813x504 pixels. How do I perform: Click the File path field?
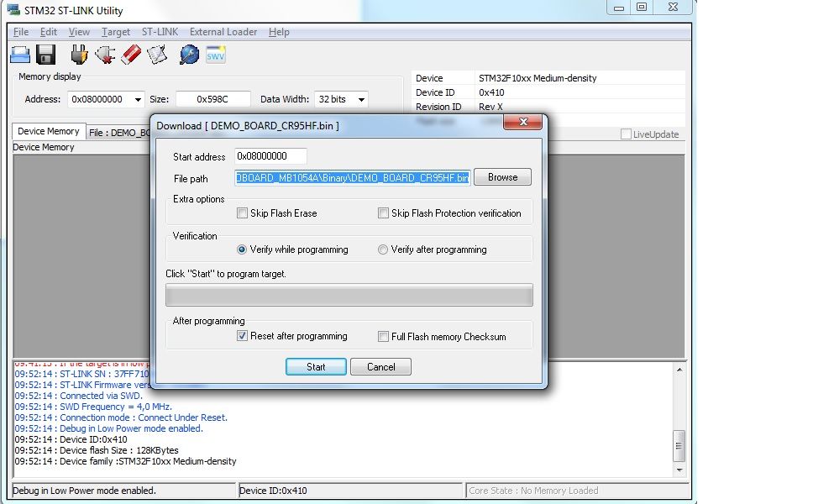pos(353,178)
